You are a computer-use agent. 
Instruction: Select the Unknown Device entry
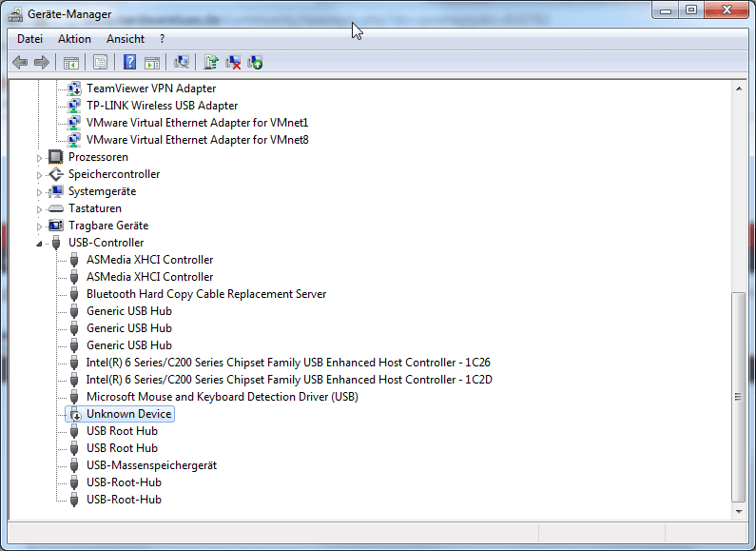[x=128, y=414]
